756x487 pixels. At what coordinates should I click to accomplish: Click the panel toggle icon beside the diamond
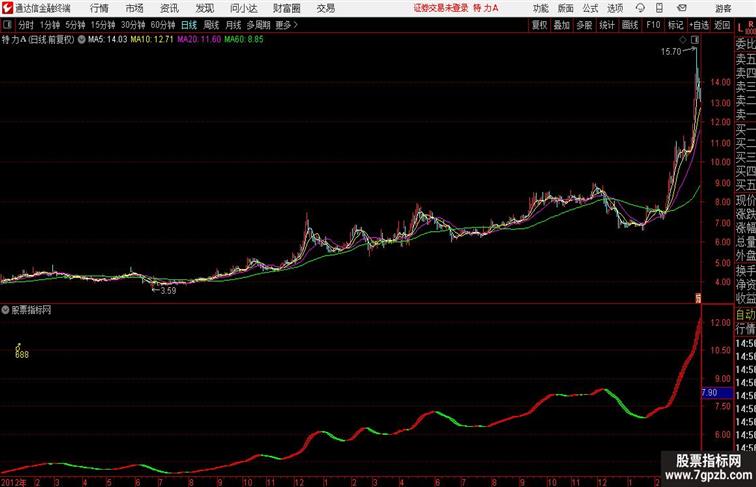(695, 40)
